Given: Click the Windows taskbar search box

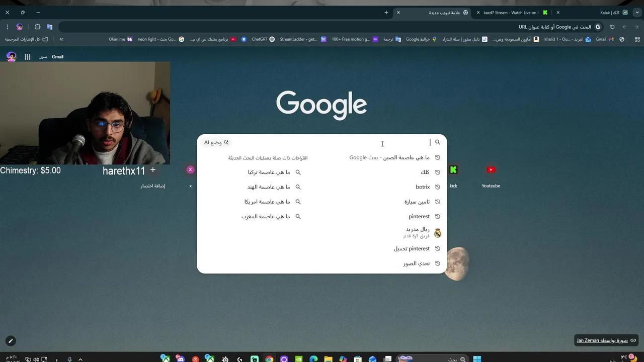Looking at the screenshot, I should click(x=432, y=359).
